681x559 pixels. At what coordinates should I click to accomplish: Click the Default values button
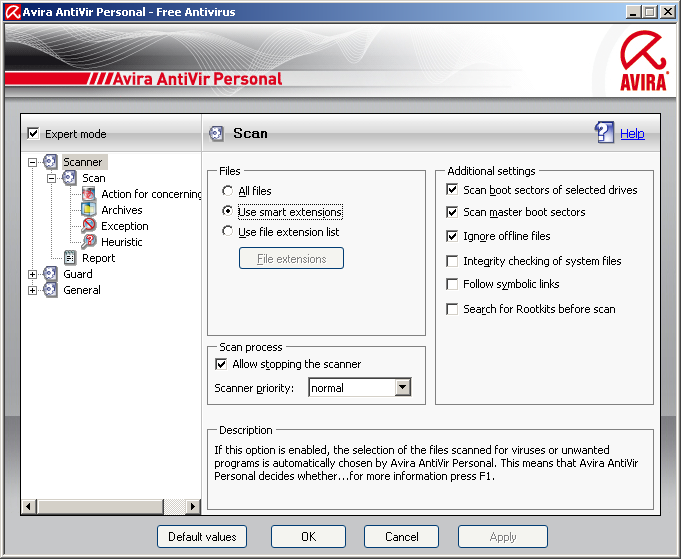tap(202, 537)
